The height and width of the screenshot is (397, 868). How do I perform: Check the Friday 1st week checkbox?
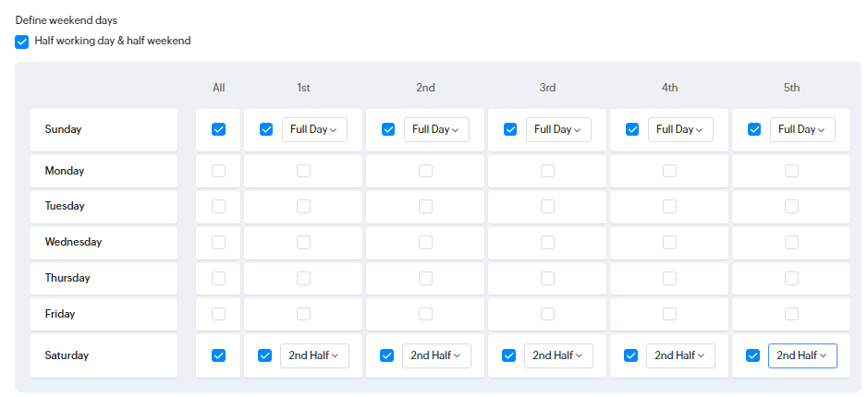tap(303, 314)
